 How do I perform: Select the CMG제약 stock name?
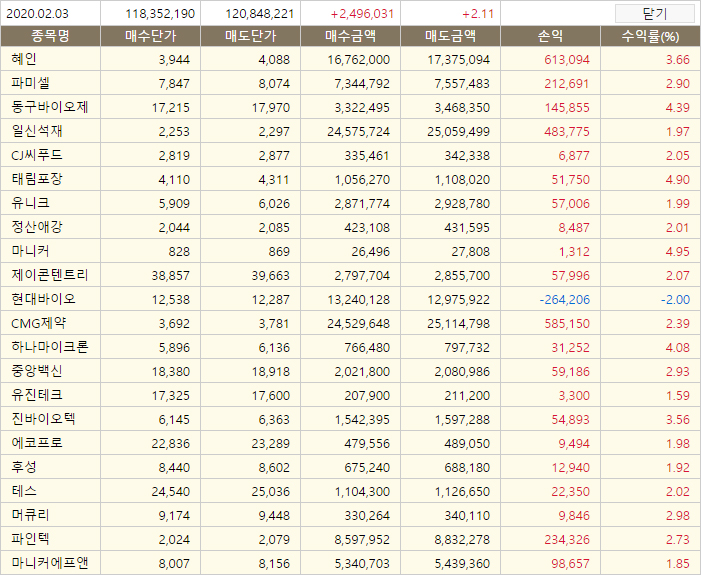pyautogui.click(x=39, y=323)
